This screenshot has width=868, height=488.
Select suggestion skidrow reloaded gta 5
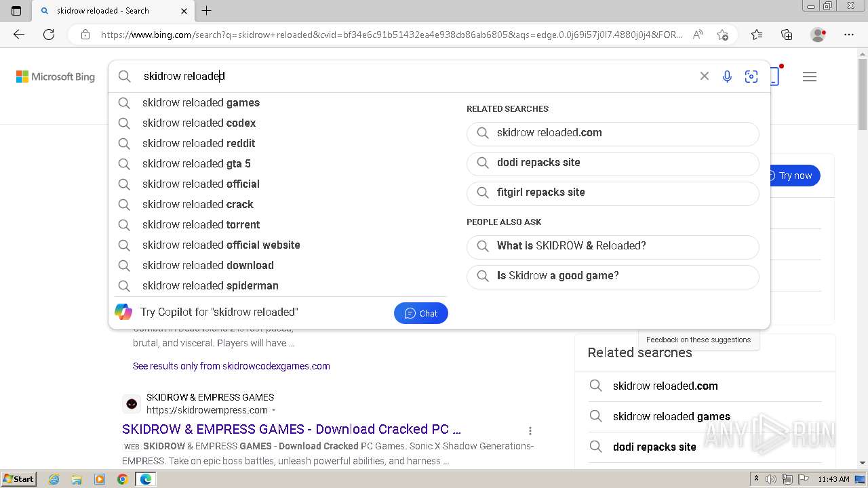point(278,164)
